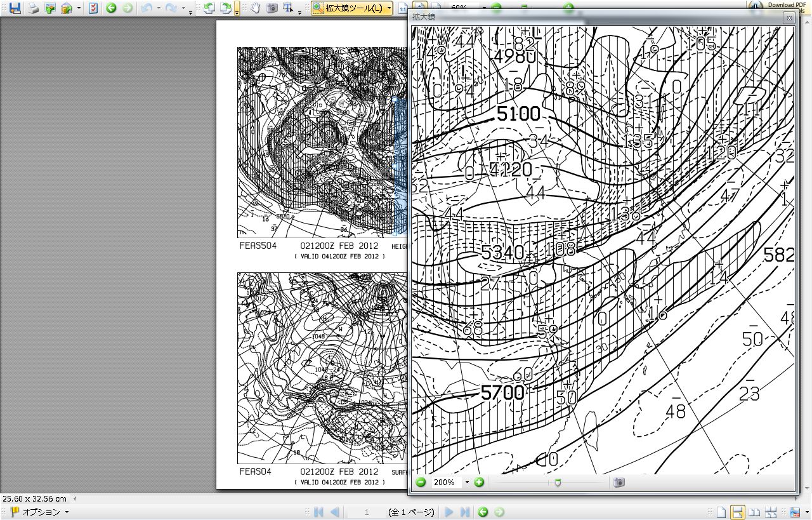Viewport: 812px width, 520px height.
Task: Toggle continuous page layout mode
Action: 738,512
